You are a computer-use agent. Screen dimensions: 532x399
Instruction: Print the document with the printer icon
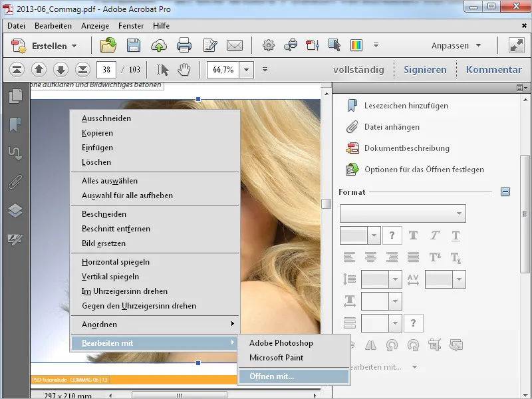184,45
